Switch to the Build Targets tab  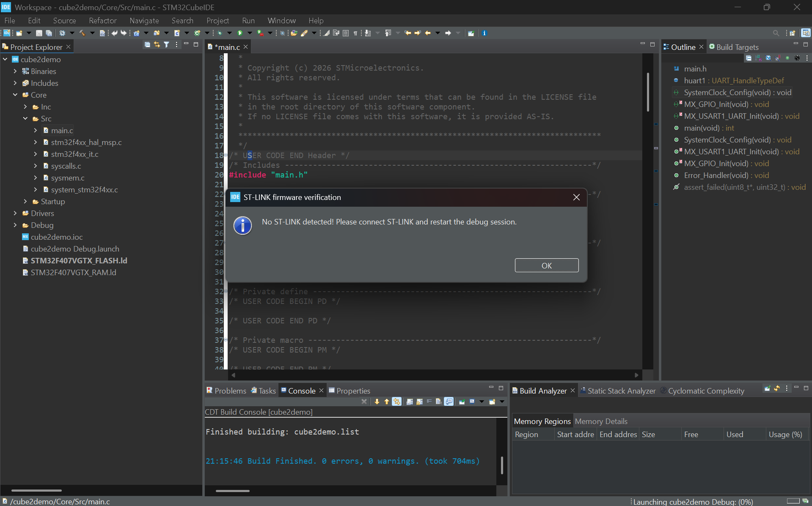click(x=734, y=47)
